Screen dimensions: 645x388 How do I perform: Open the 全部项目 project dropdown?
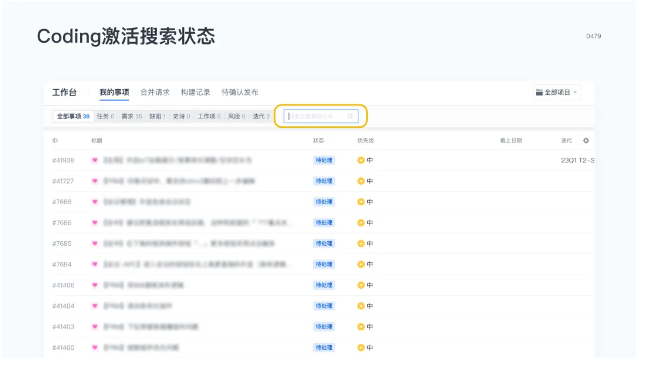(557, 92)
